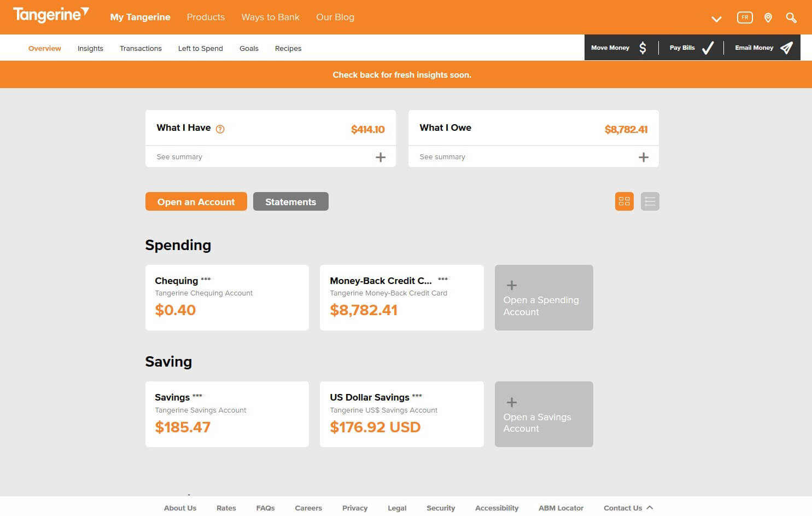This screenshot has height=516, width=812.
Task: Open the Money-Back Credit Card tile
Action: point(402,298)
